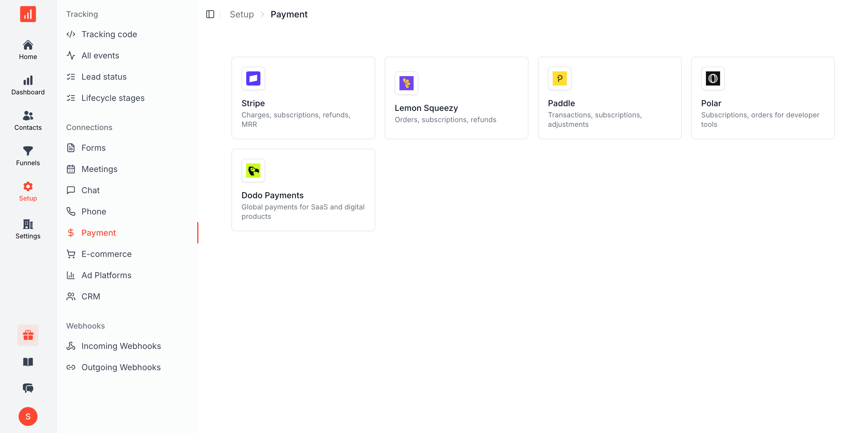
Task: Click the Meetings calendar icon
Action: click(71, 169)
